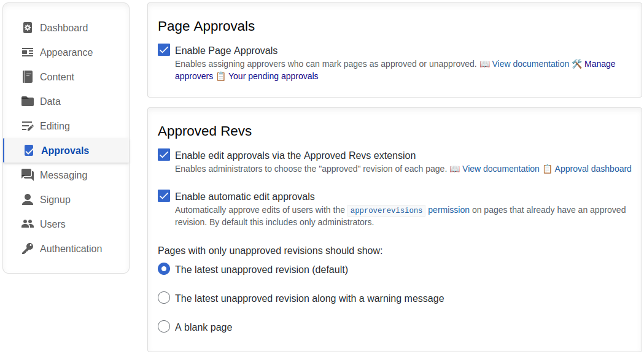The image size is (644, 354).
Task: Click the Messaging chat bubble icon
Action: [x=28, y=175]
